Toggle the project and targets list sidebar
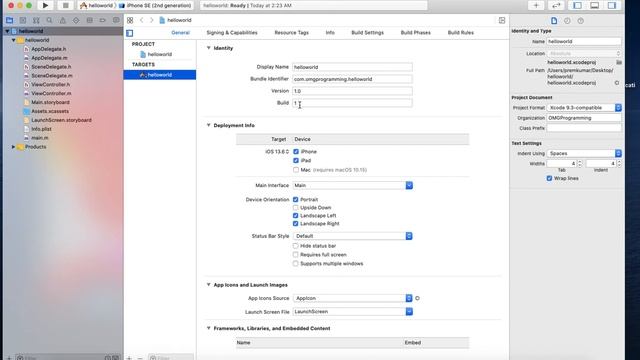Viewport: 640px width, 360px height. pyautogui.click(x=130, y=33)
